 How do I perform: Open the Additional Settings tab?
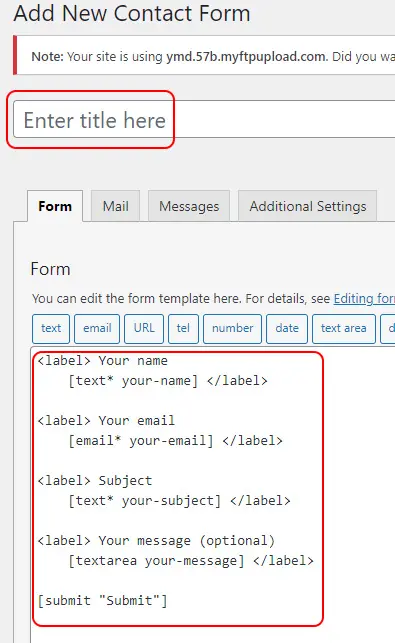pyautogui.click(x=308, y=206)
